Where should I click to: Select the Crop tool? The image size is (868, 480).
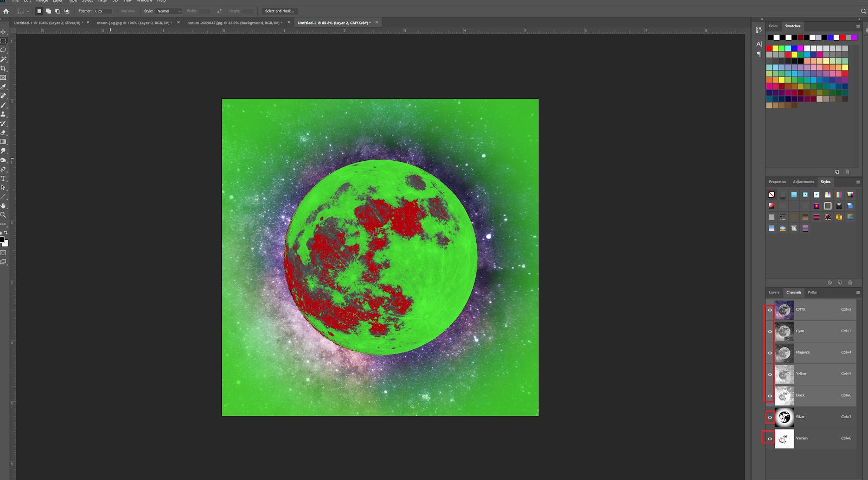click(3, 68)
